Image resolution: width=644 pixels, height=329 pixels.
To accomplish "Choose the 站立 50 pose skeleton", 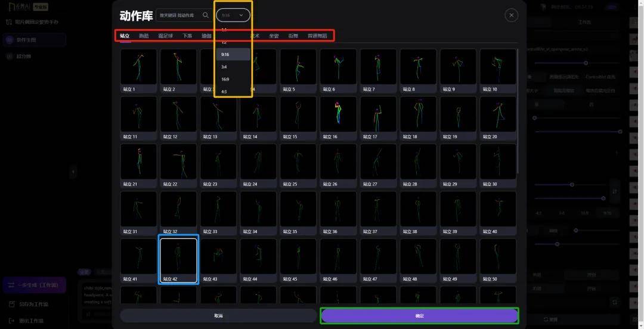I will pos(498,256).
